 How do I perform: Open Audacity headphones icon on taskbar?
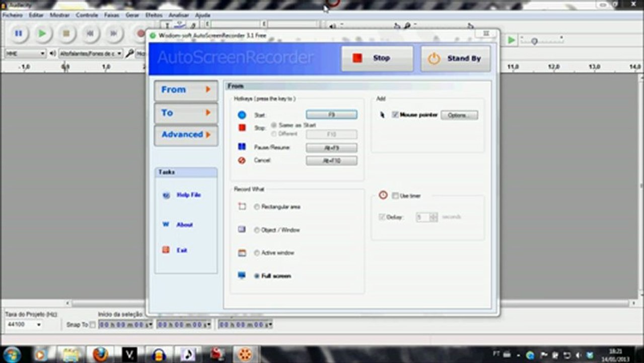159,354
